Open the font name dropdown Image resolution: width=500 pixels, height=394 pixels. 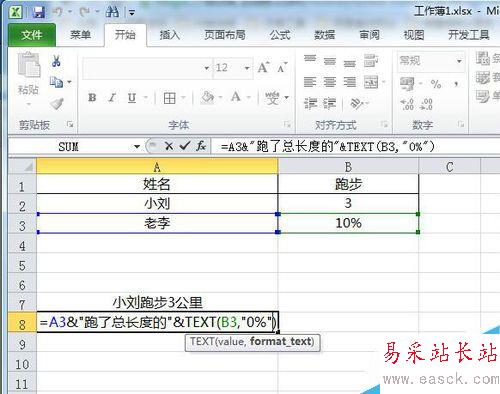tap(207, 68)
